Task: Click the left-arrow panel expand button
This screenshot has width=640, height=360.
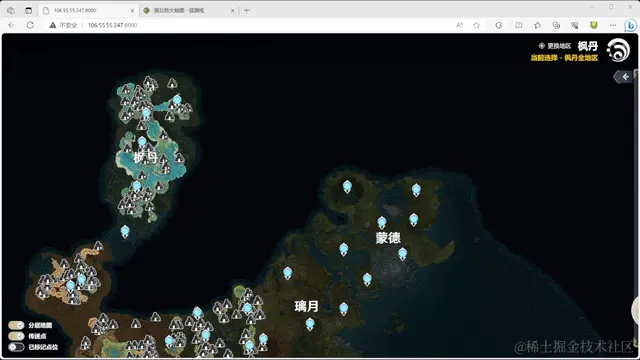Action: (x=623, y=77)
